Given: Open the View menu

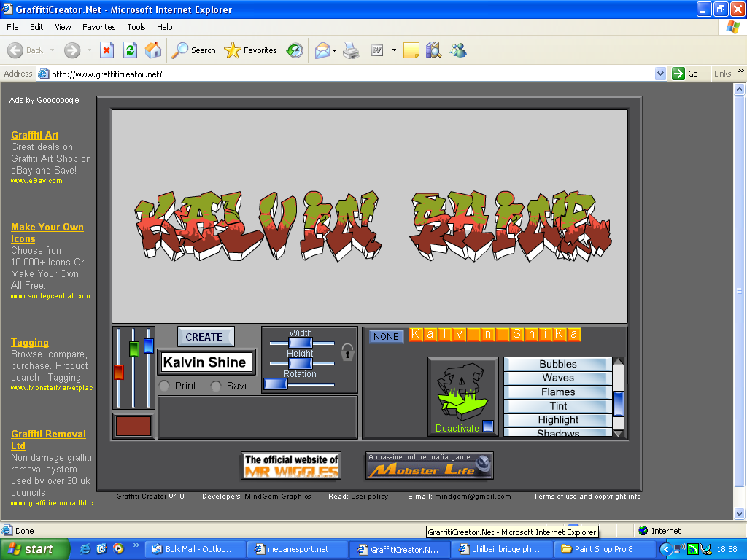Looking at the screenshot, I should click(x=63, y=27).
